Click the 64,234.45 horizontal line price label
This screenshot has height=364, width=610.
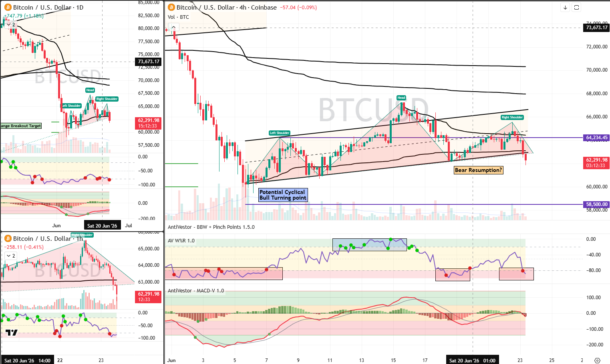[596, 138]
